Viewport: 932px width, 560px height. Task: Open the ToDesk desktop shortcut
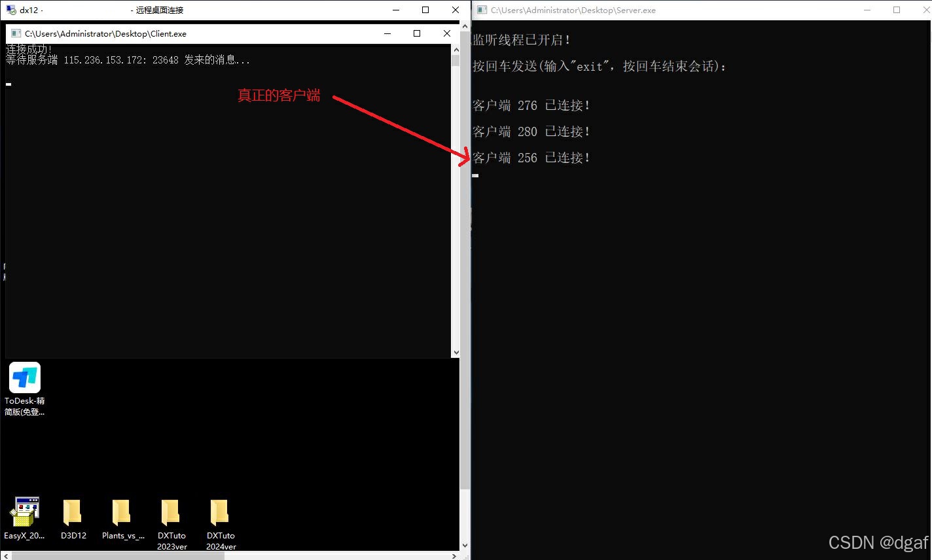pos(25,389)
